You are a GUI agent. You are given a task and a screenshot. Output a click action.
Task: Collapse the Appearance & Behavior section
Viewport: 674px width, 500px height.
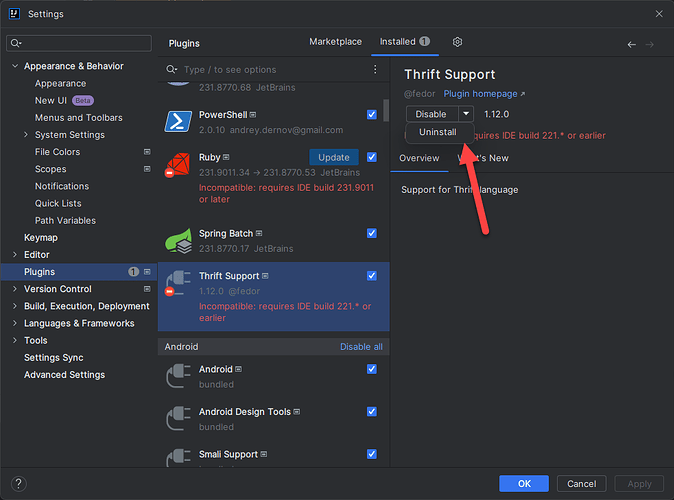coord(15,66)
